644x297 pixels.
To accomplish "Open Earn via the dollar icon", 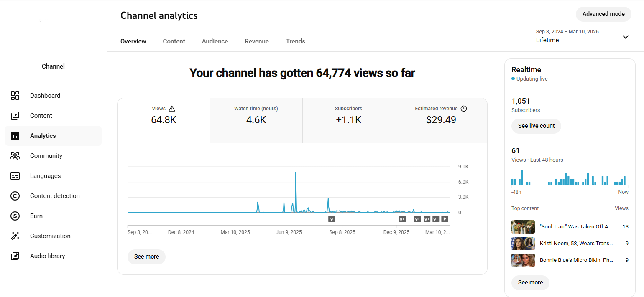I will click(15, 216).
